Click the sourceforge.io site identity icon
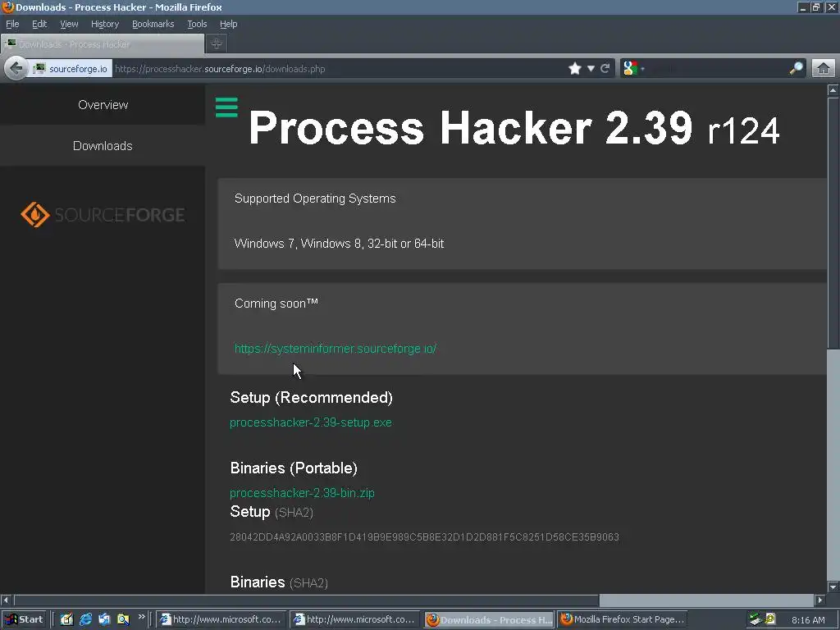Screen dimensions: 840x630 coord(39,69)
